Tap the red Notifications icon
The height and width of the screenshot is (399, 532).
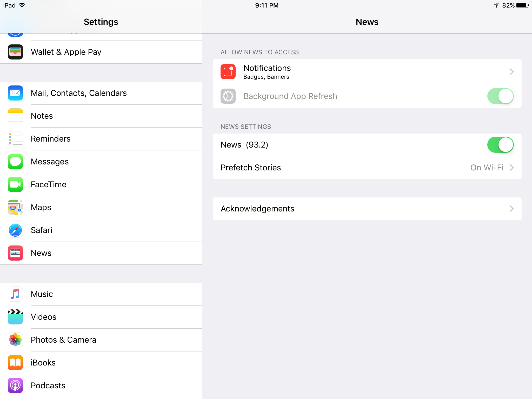[x=228, y=72]
